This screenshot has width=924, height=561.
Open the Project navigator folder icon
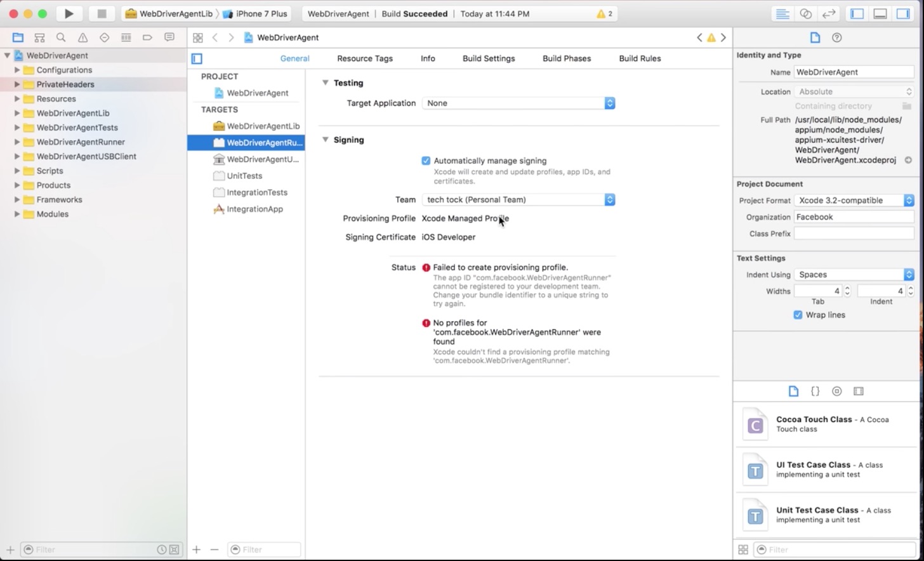(x=18, y=37)
